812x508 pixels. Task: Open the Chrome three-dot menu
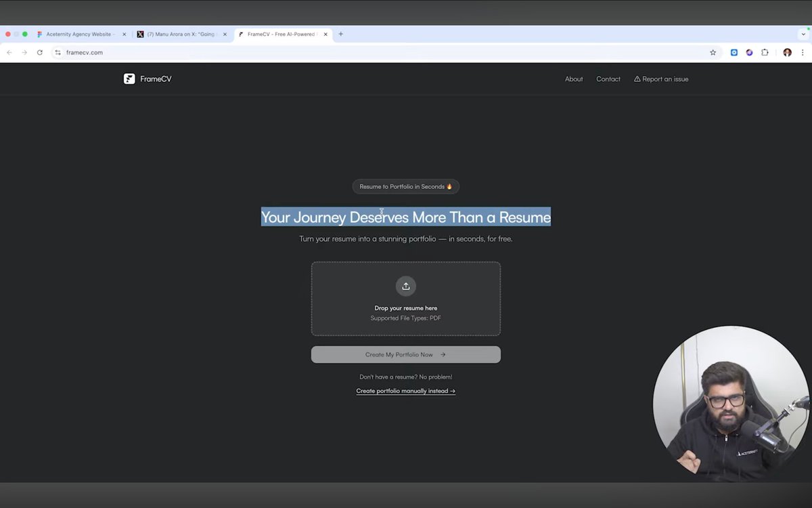click(x=803, y=52)
